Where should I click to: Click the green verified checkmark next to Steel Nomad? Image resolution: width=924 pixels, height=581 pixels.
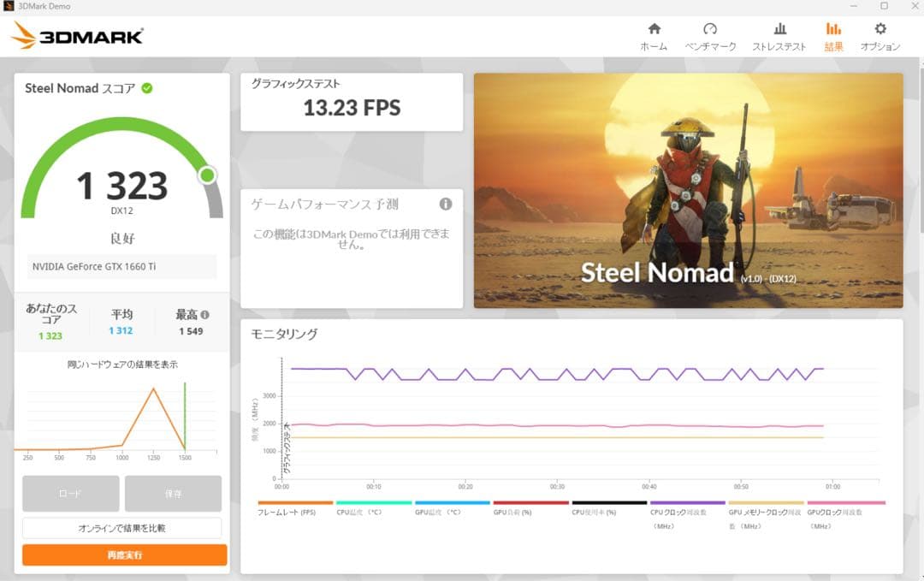point(146,88)
